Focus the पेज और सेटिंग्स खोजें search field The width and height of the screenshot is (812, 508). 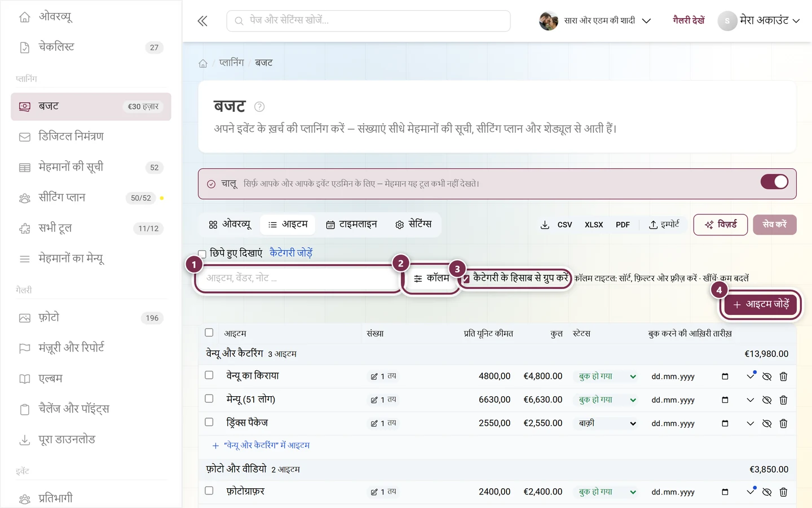click(x=369, y=21)
